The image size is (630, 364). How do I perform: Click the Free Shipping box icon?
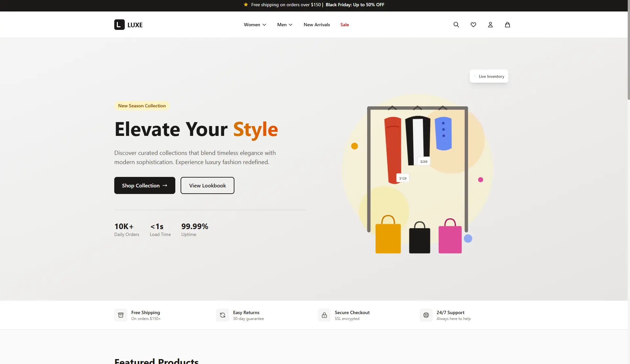pos(120,315)
